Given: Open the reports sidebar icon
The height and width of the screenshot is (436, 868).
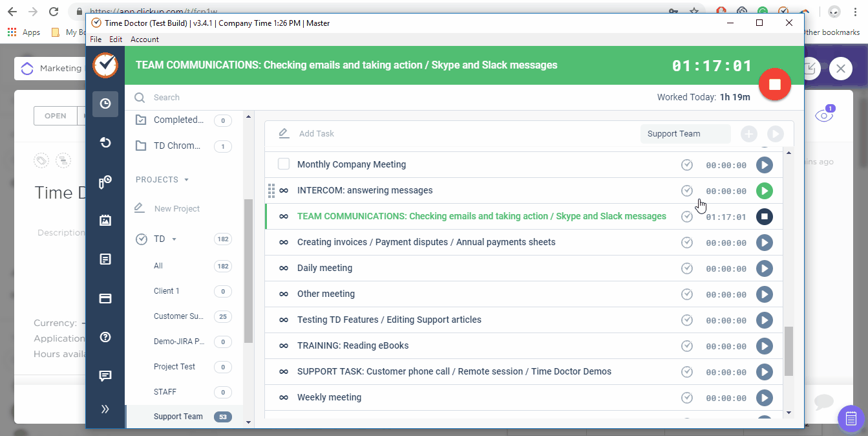Looking at the screenshot, I should [105, 259].
